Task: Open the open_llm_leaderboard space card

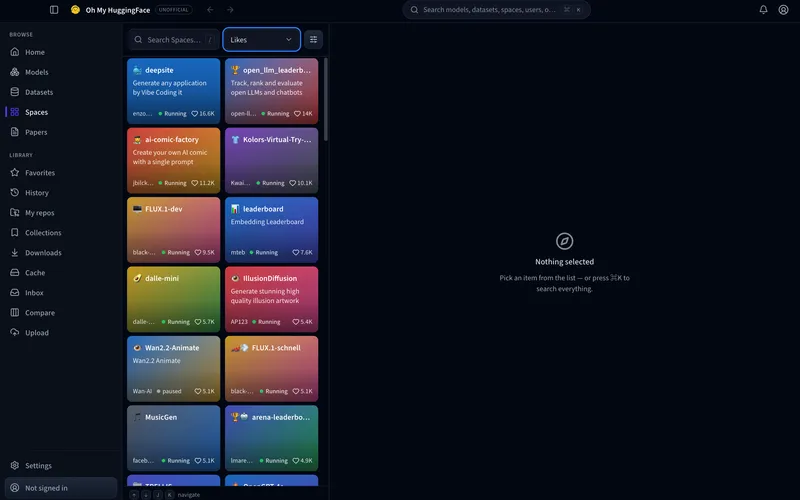Action: coord(271,91)
